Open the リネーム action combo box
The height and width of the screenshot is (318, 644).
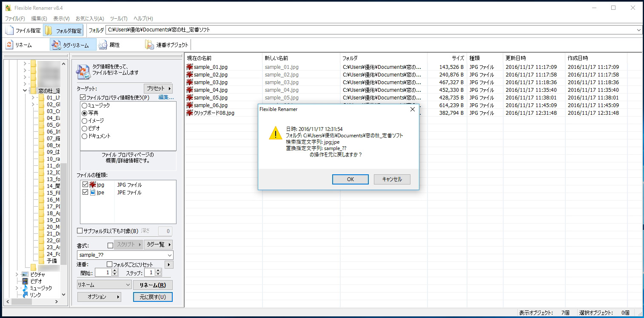104,285
